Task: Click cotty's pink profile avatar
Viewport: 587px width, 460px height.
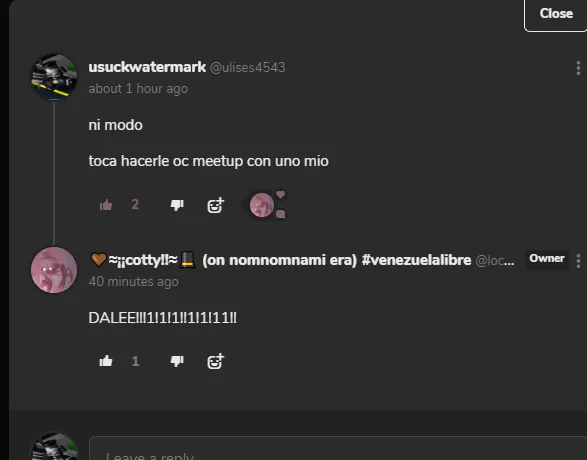Action: [x=54, y=270]
